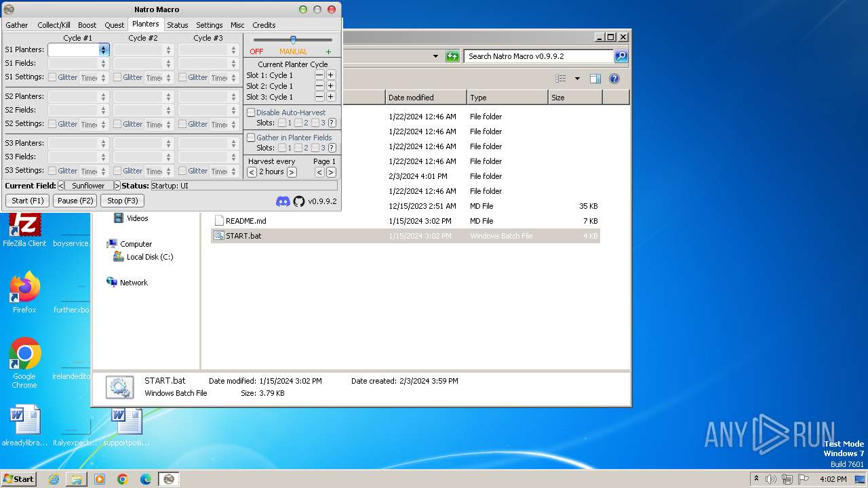Open the GitHub link icon
Viewport: 868px width, 488px height.
[299, 201]
